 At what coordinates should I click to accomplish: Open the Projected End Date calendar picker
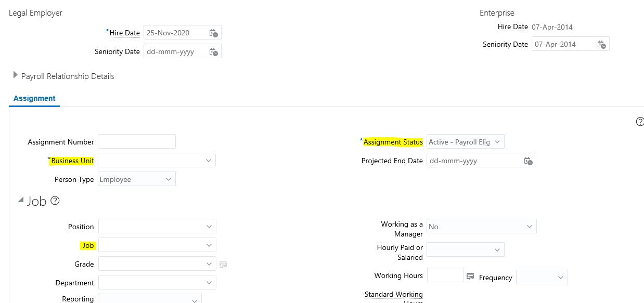pos(529,161)
